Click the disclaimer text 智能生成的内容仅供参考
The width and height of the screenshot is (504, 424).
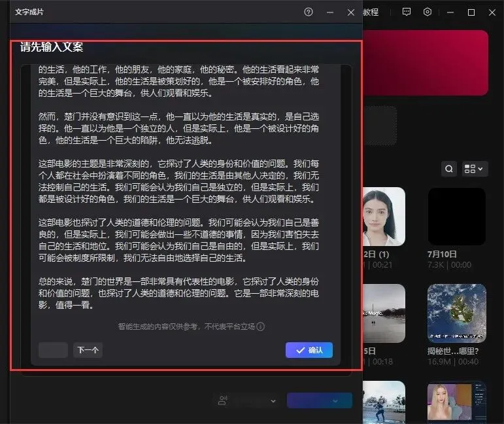point(158,327)
